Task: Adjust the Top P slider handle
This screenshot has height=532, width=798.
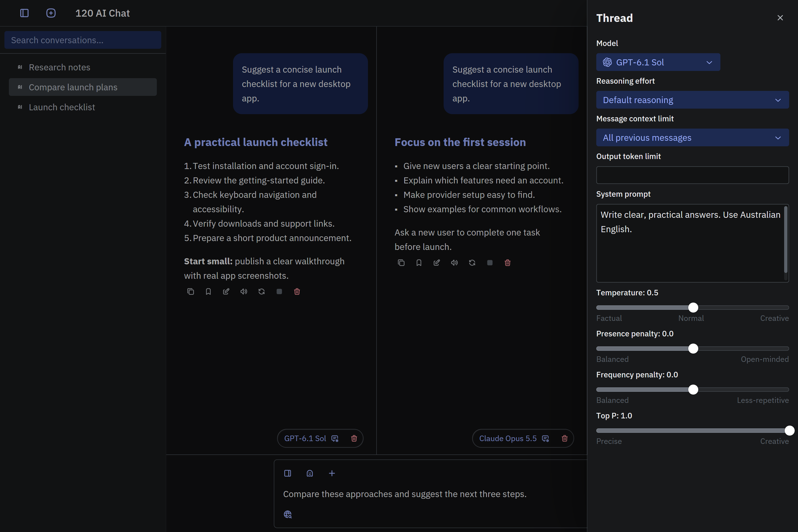Action: (x=789, y=431)
